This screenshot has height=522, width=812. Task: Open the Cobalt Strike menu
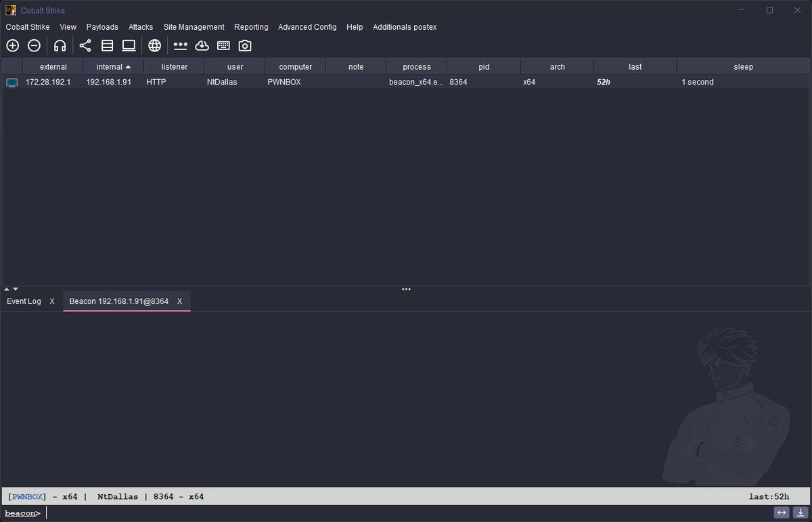28,27
